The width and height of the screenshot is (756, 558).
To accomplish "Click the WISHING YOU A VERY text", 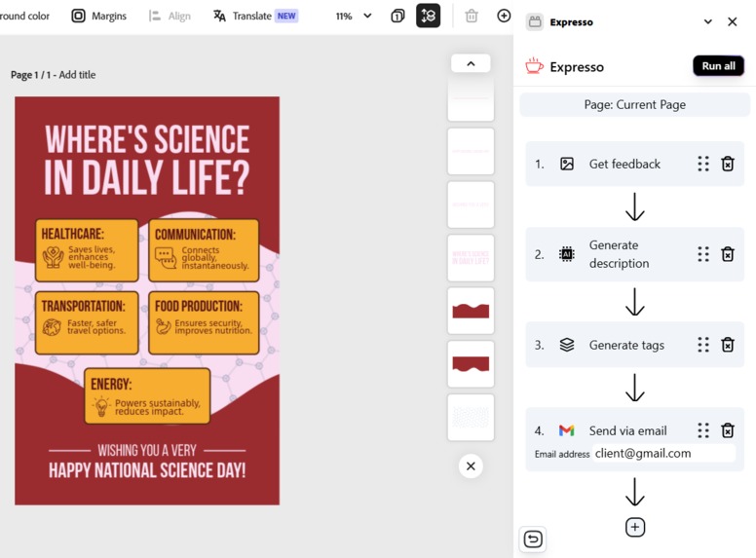I will [x=147, y=450].
